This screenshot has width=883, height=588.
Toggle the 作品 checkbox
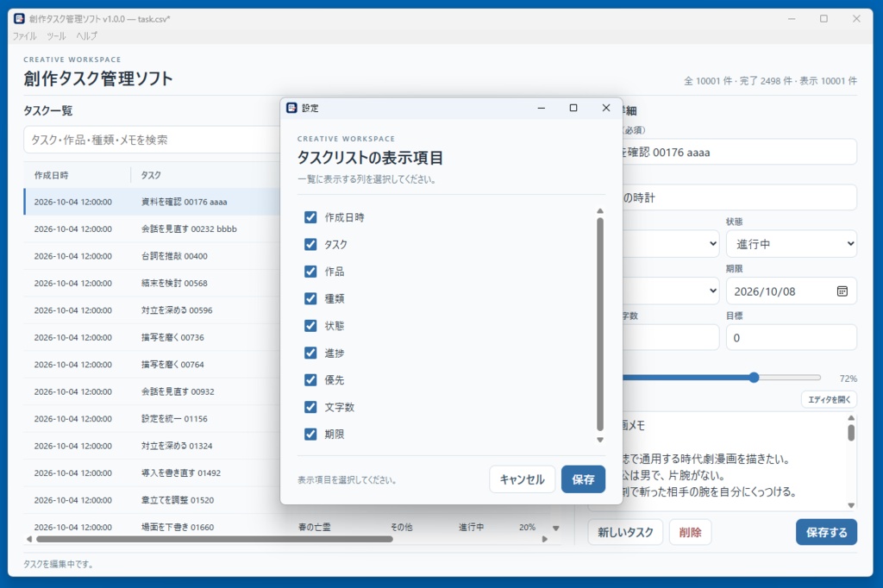tap(310, 272)
